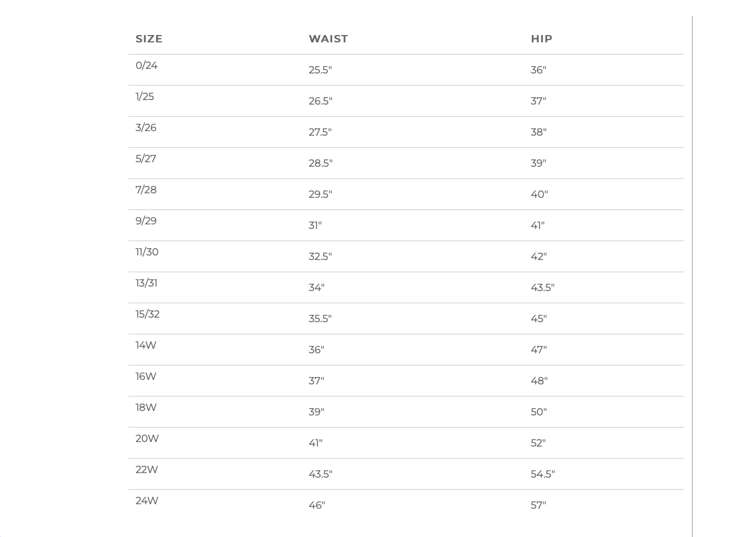Select the 18W size cell
Image resolution: width=756 pixels, height=537 pixels.
[x=146, y=408]
